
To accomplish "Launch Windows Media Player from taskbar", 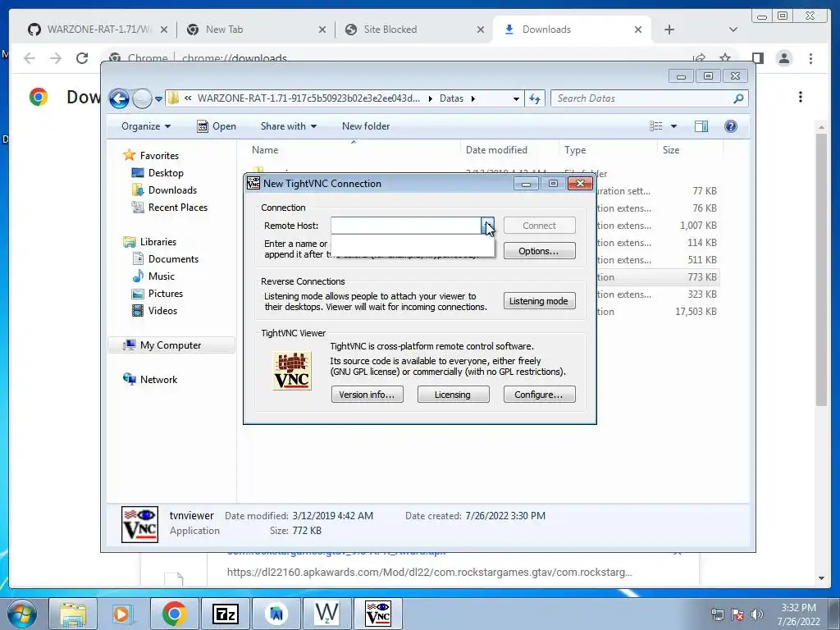I will pos(121,614).
